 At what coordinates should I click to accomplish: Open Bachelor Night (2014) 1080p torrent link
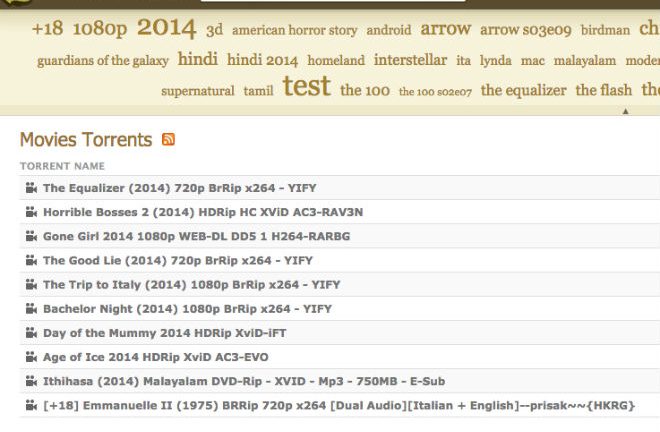187,309
